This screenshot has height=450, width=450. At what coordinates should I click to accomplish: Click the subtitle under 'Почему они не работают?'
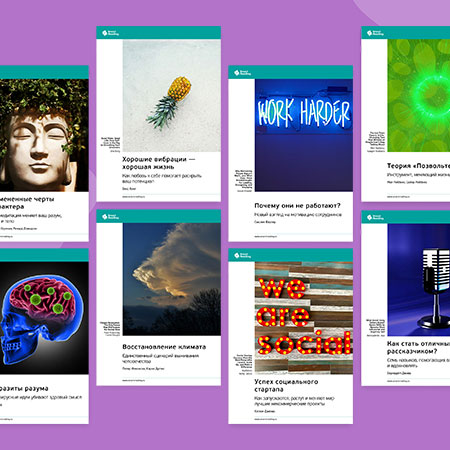click(x=298, y=215)
